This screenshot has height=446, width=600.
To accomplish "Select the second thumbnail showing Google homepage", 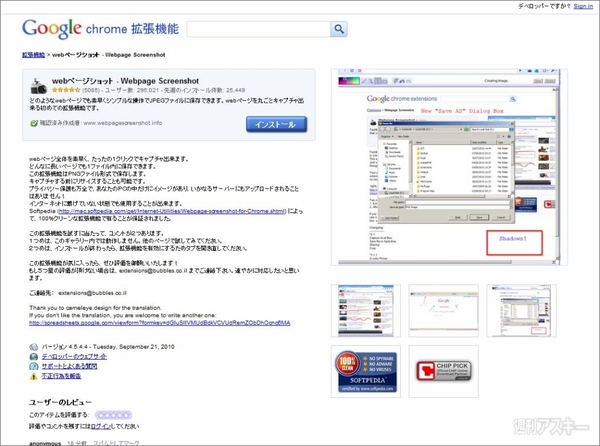I will [x=443, y=311].
